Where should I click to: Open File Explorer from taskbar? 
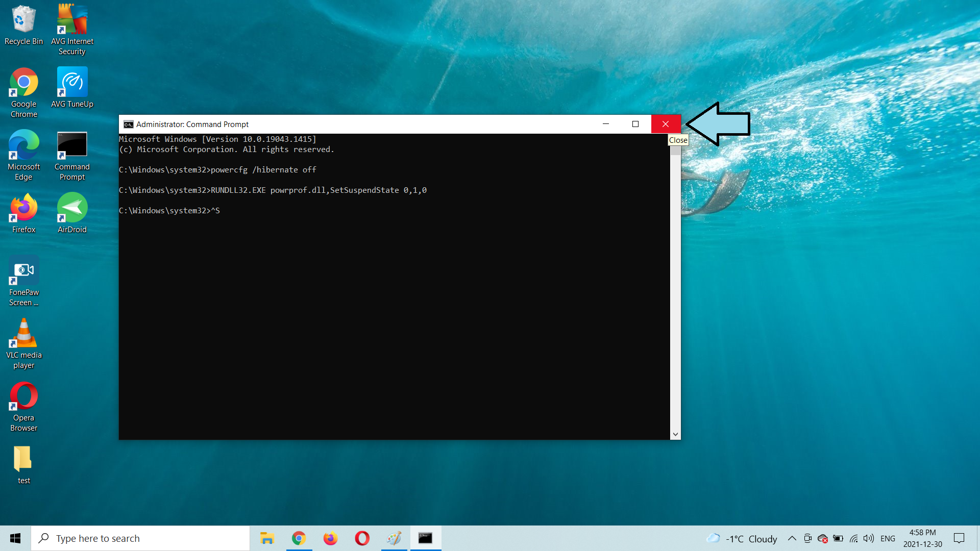(x=267, y=538)
